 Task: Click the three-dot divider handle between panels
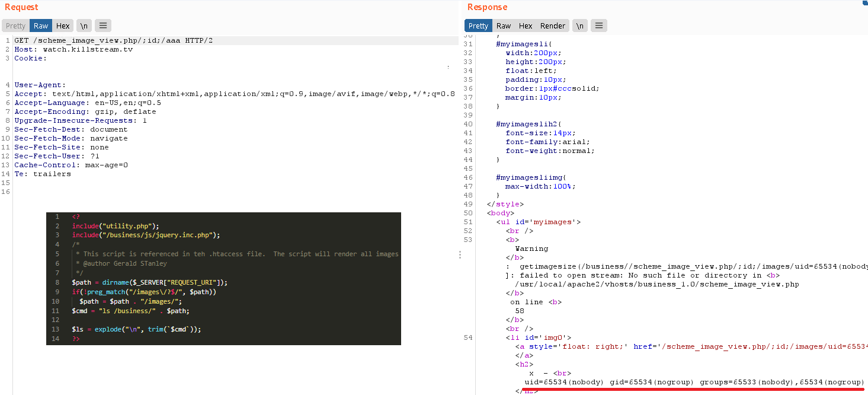tap(460, 254)
